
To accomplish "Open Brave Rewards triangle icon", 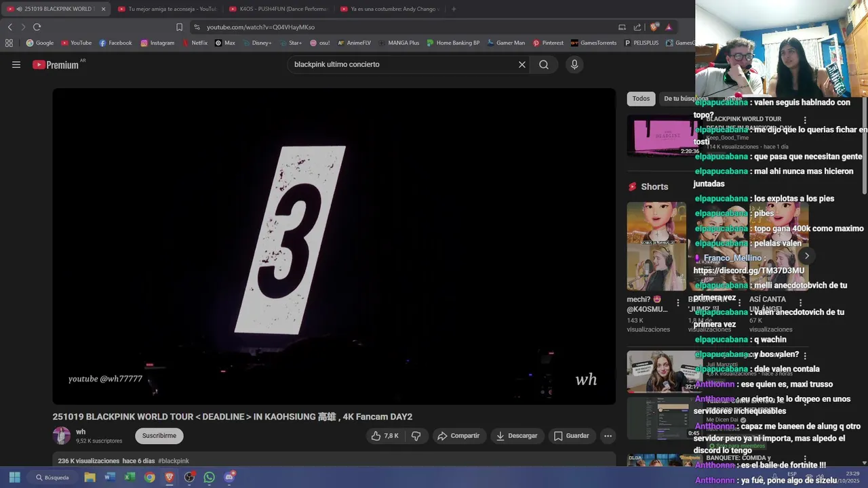I will pyautogui.click(x=669, y=27).
